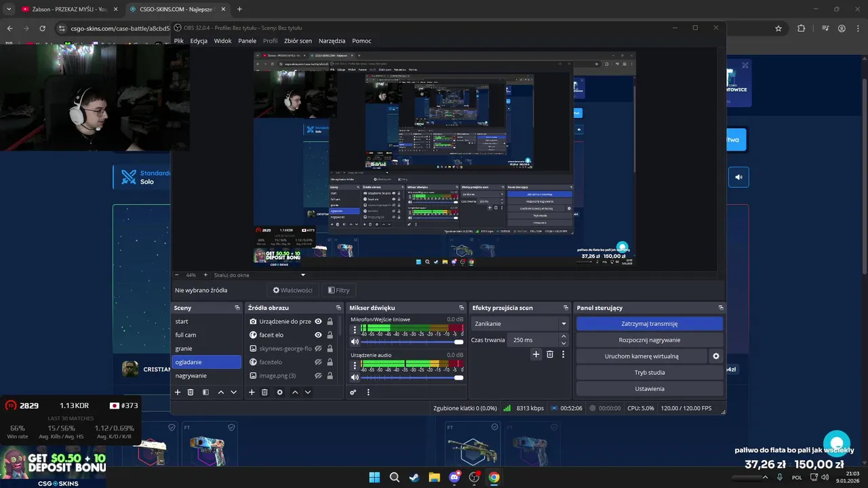Open Skaluj do okna scaling dropdown

(x=260, y=275)
